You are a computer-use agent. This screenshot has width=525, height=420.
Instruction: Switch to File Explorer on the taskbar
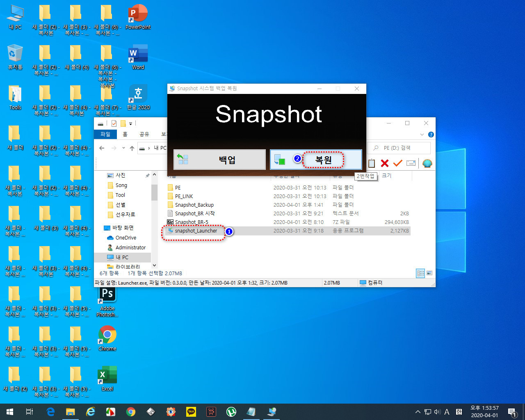(x=71, y=412)
